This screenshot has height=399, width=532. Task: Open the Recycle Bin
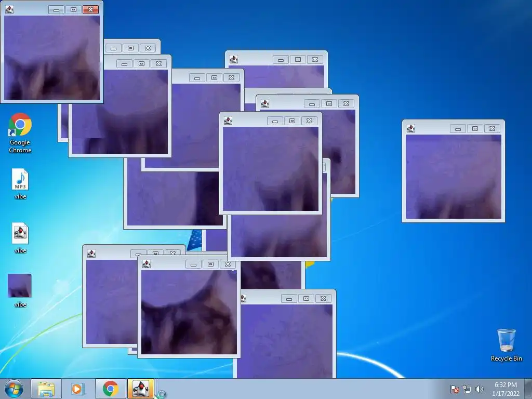click(x=506, y=345)
